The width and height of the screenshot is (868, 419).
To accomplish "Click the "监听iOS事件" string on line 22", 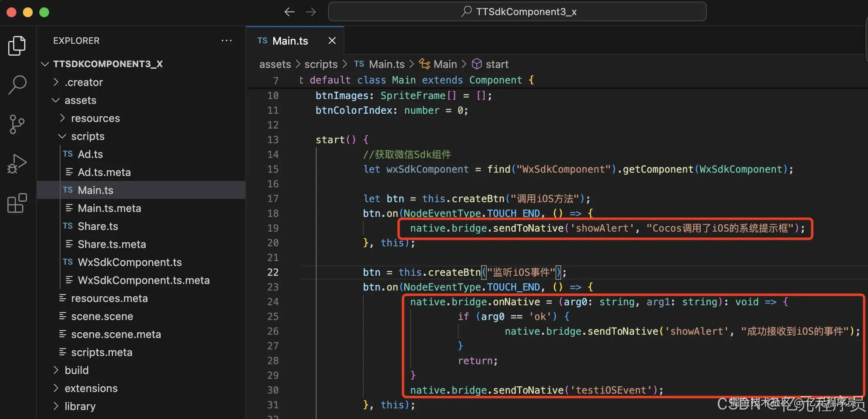I will [x=521, y=272].
